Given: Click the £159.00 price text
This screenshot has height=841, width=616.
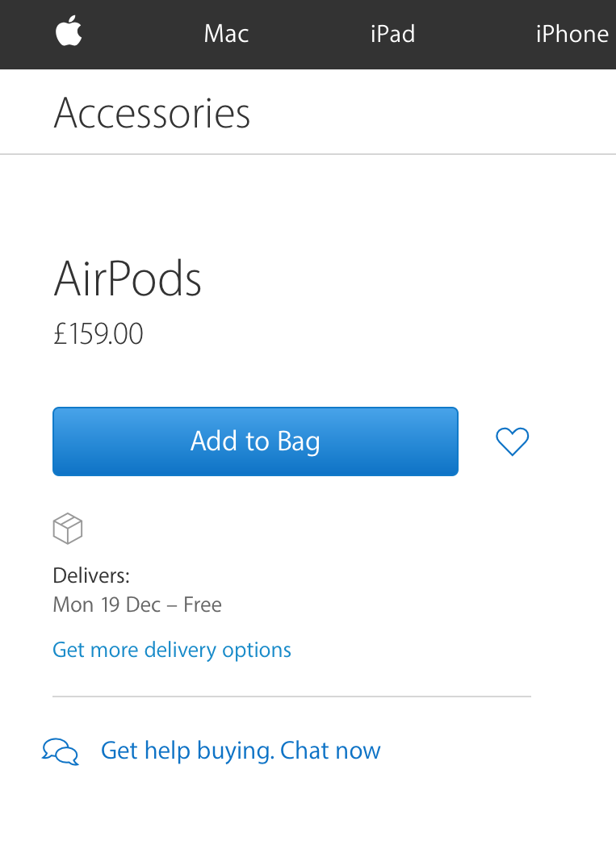Looking at the screenshot, I should (98, 333).
